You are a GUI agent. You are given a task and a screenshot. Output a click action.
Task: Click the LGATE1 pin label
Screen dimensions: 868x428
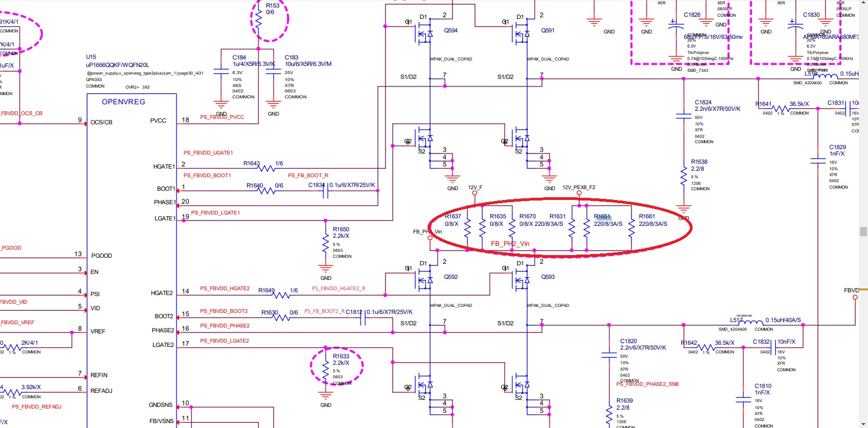click(165, 218)
